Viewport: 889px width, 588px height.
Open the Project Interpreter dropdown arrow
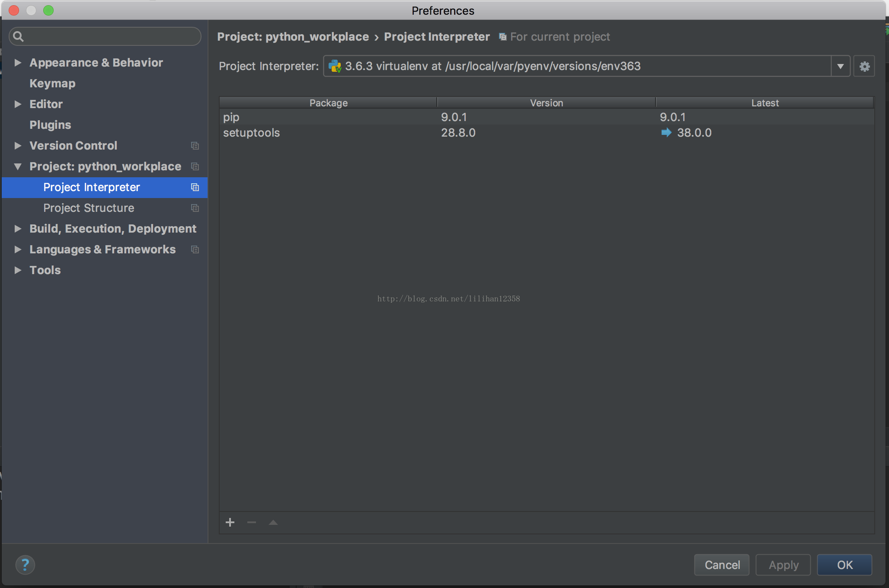[840, 66]
